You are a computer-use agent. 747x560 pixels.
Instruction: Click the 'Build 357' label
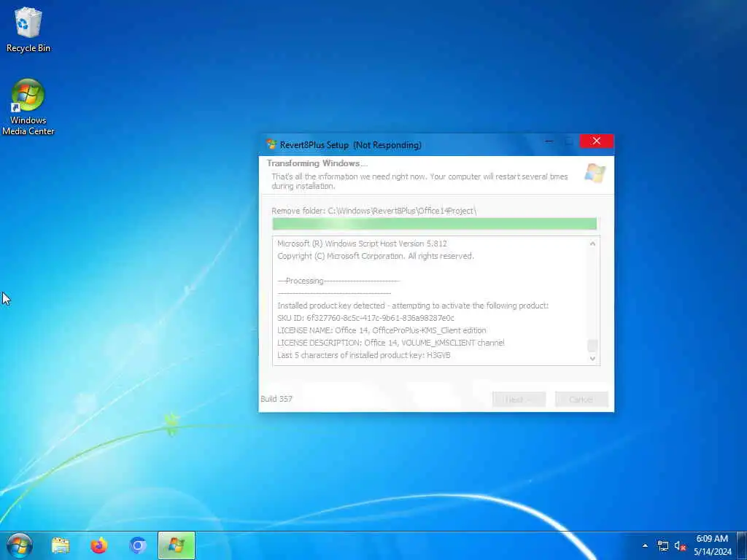tap(276, 399)
